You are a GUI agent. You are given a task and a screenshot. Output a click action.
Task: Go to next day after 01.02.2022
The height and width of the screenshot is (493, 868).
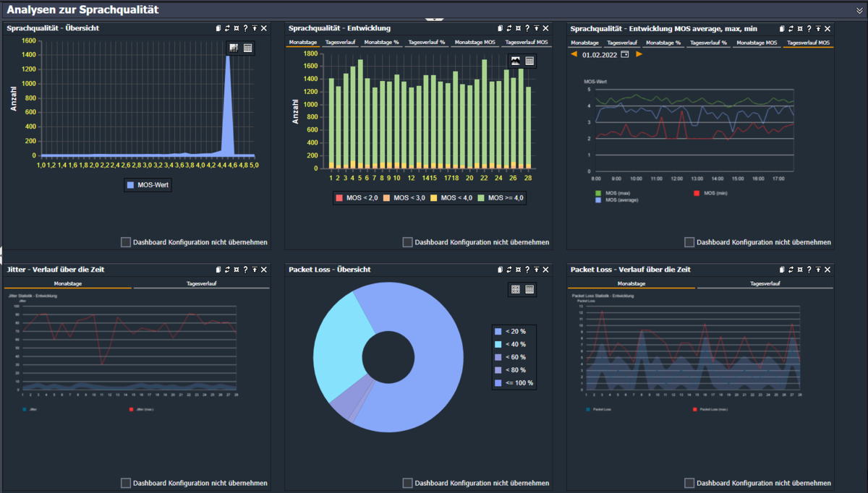click(x=639, y=54)
